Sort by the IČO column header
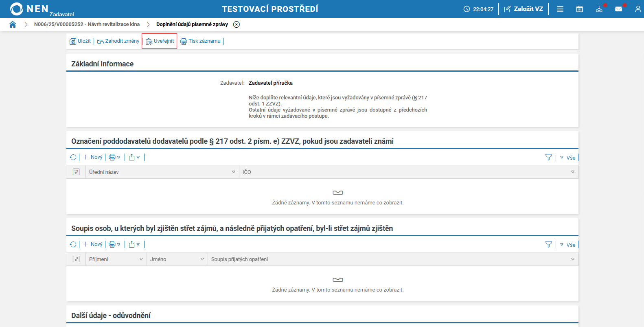This screenshot has height=327, width=644. 247,172
